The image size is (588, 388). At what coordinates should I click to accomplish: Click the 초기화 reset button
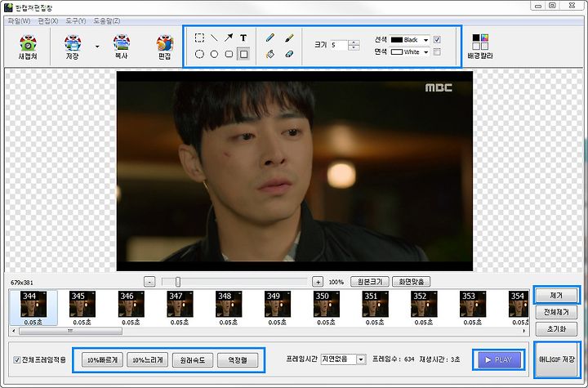(x=556, y=329)
